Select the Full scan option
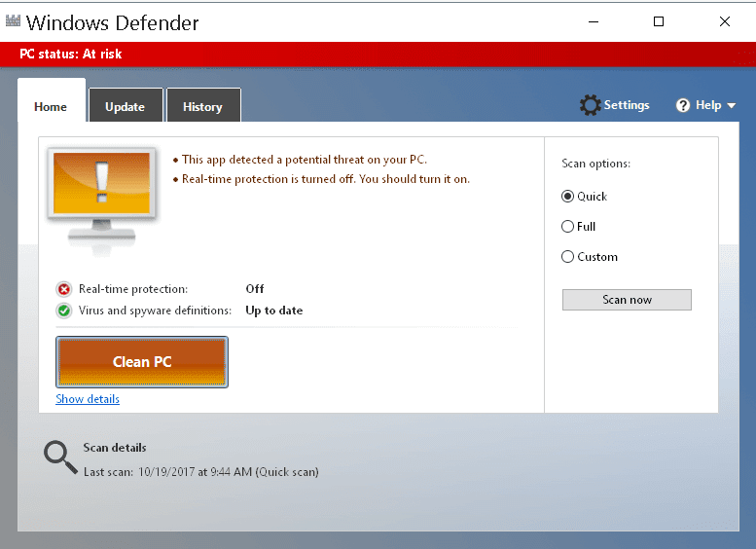 click(x=578, y=226)
